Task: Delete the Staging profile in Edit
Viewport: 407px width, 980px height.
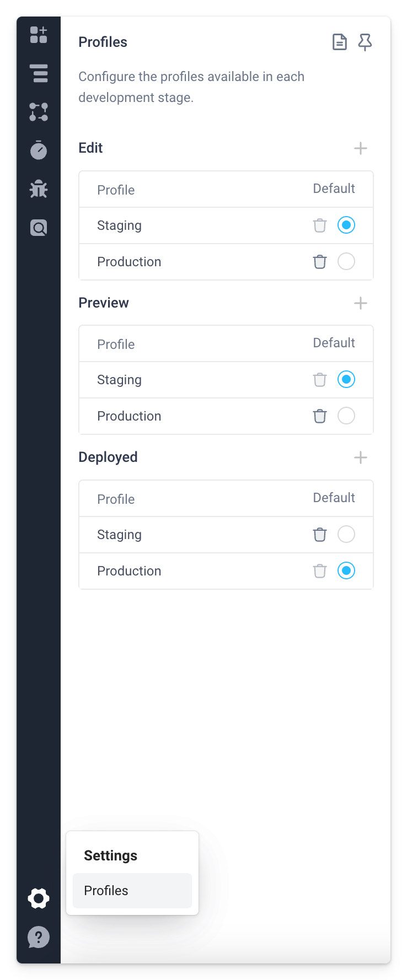Action: (319, 225)
